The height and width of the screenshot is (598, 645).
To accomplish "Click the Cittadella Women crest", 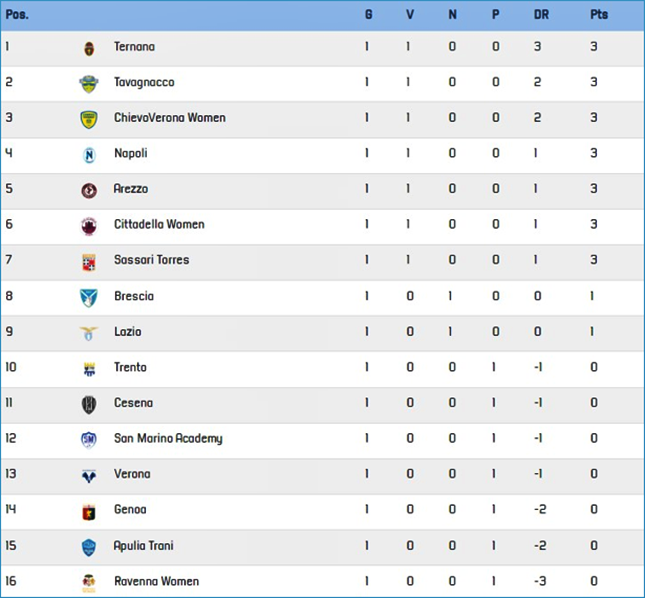I will click(x=89, y=226).
